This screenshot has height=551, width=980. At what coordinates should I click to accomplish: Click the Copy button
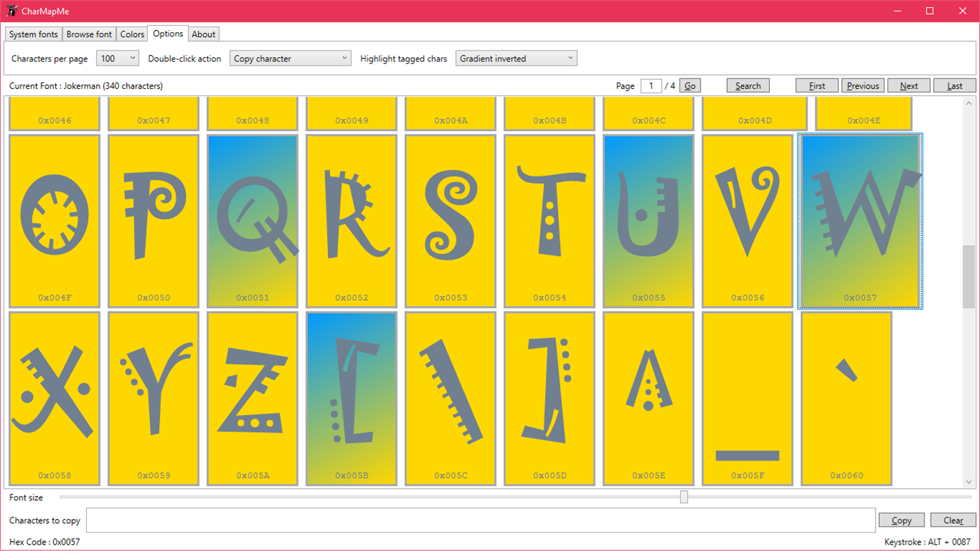pos(902,520)
